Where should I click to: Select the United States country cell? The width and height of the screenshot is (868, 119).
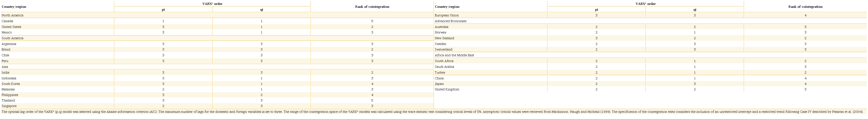12,27
